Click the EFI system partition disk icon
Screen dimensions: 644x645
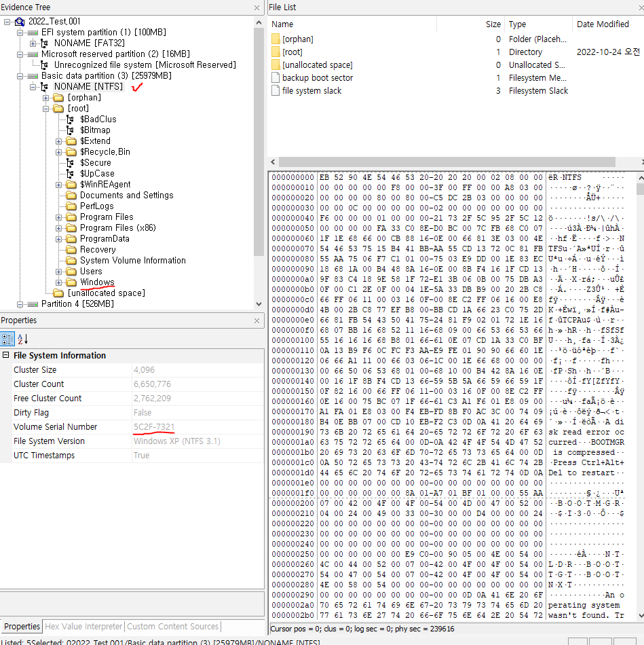tap(33, 33)
